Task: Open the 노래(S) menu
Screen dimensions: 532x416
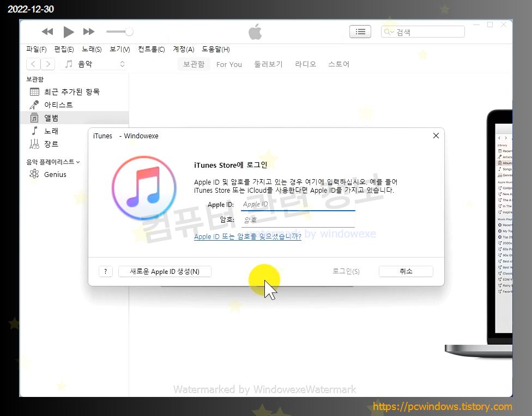Action: click(x=92, y=50)
